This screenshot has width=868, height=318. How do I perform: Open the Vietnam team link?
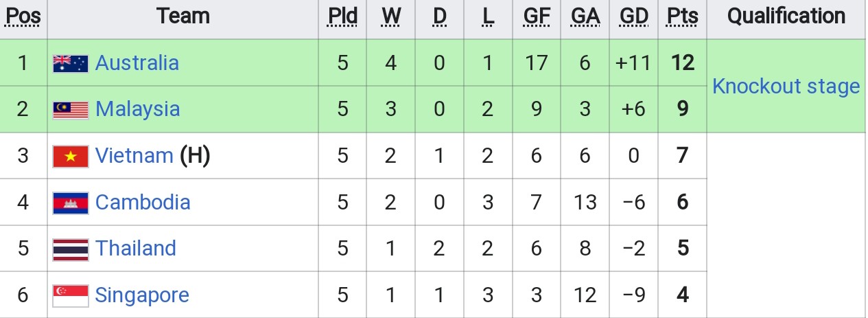click(x=134, y=156)
